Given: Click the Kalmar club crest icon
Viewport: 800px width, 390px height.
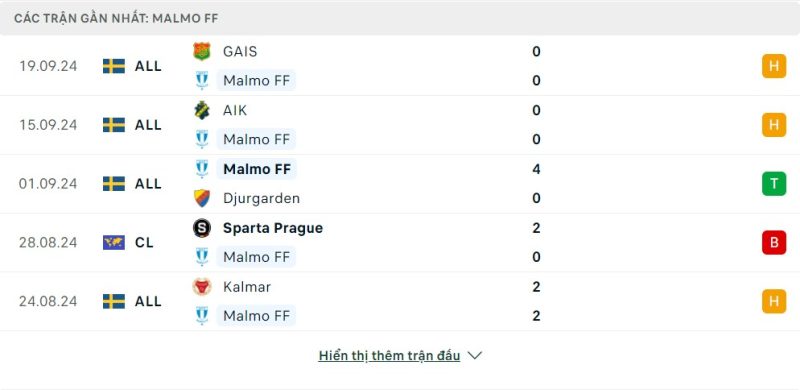Looking at the screenshot, I should [x=202, y=287].
